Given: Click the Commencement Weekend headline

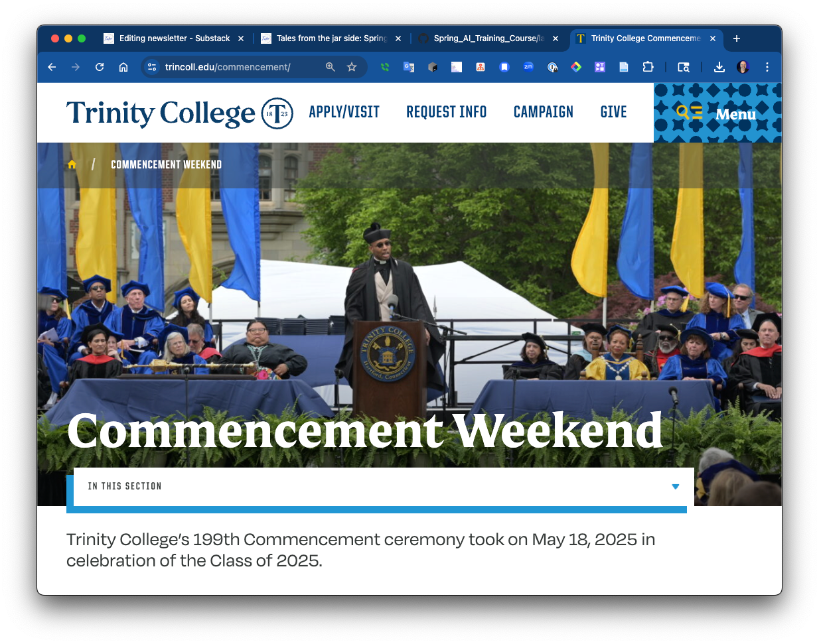Looking at the screenshot, I should pos(365,431).
